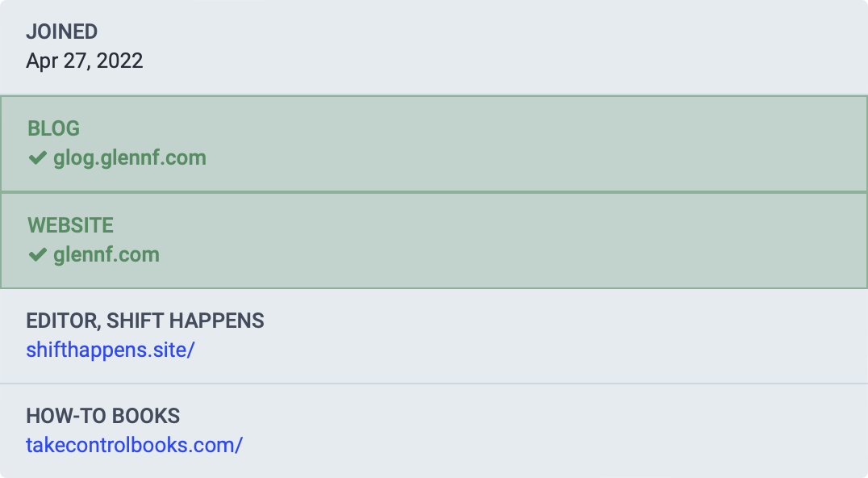Click empty space in the green Website row

pyautogui.click(x=524, y=241)
